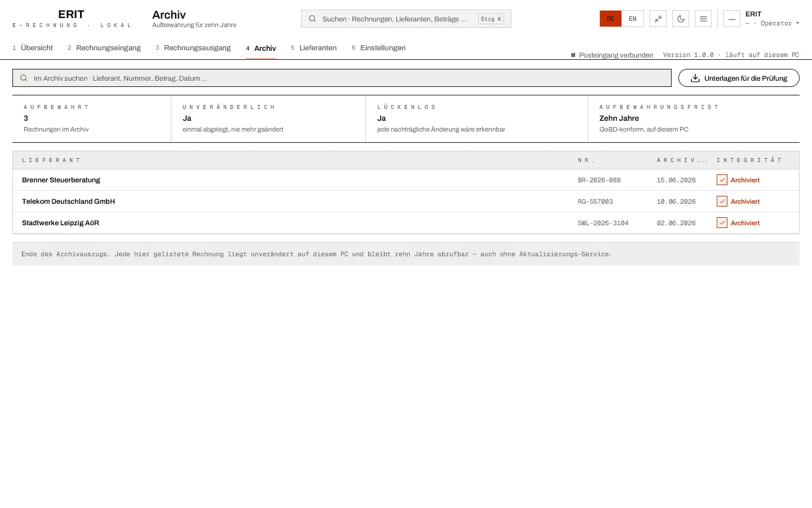Click the integrity check icon for Brenner Steuerberatung
The width and height of the screenshot is (812, 508).
pos(722,180)
